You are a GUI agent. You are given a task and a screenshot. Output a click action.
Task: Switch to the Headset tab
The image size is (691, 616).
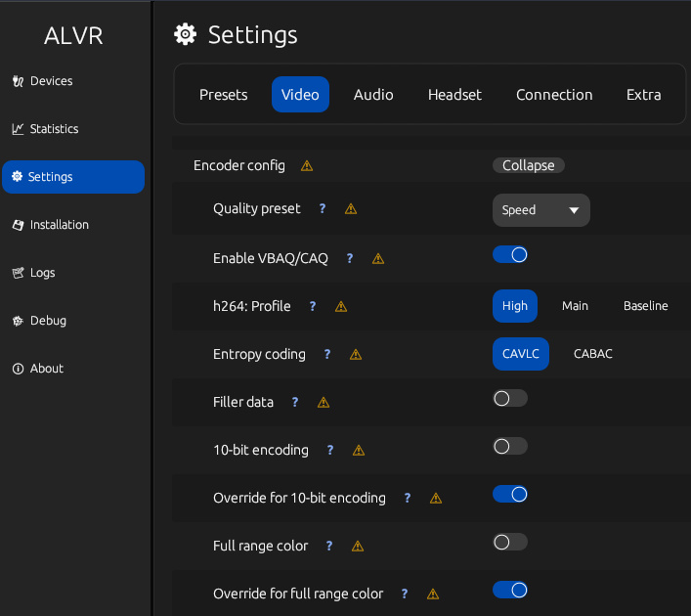click(454, 95)
